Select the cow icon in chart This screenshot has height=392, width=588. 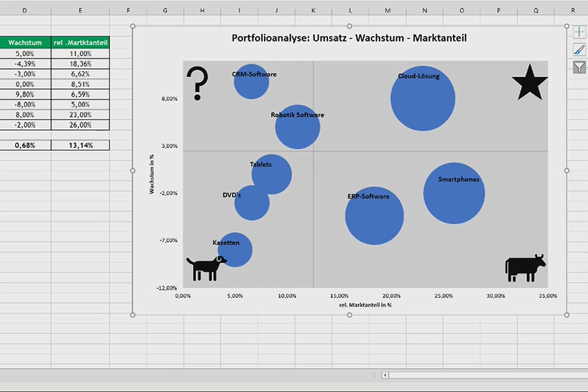click(x=525, y=268)
